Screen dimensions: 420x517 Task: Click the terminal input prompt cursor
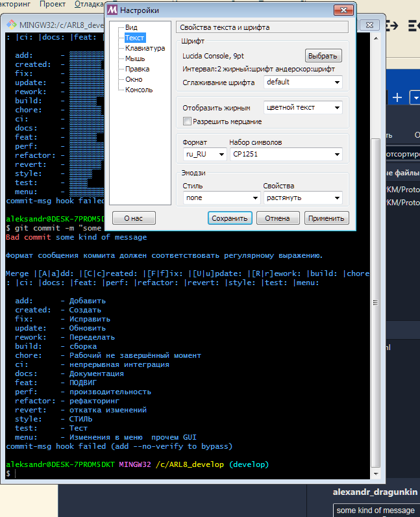[x=15, y=473]
